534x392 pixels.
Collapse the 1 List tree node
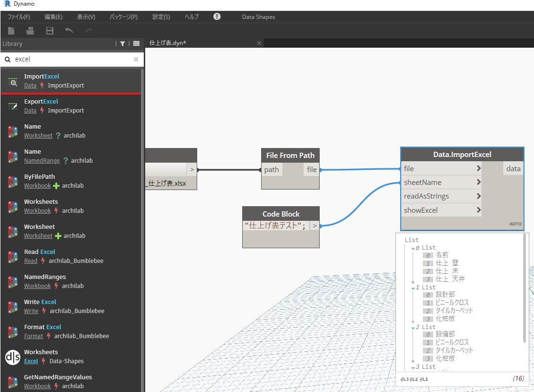coord(413,288)
